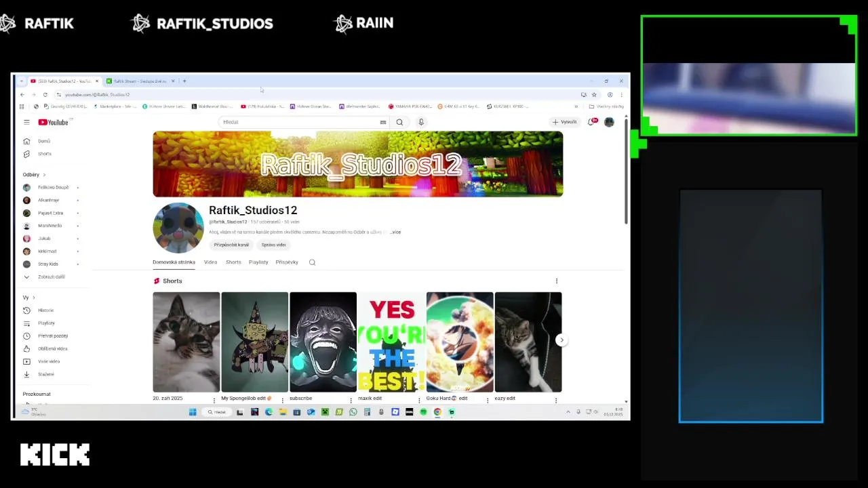Click Správa videí button
The height and width of the screenshot is (488, 868).
274,245
